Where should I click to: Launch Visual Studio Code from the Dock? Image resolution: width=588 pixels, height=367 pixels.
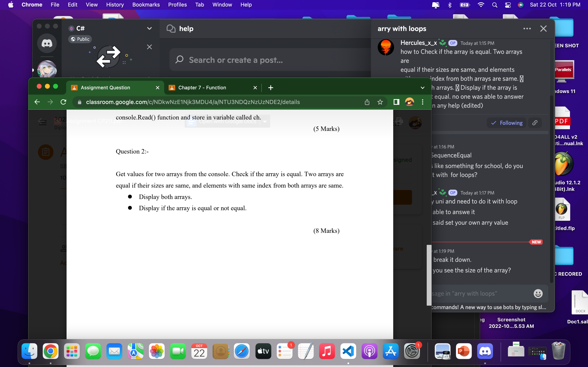(x=348, y=351)
